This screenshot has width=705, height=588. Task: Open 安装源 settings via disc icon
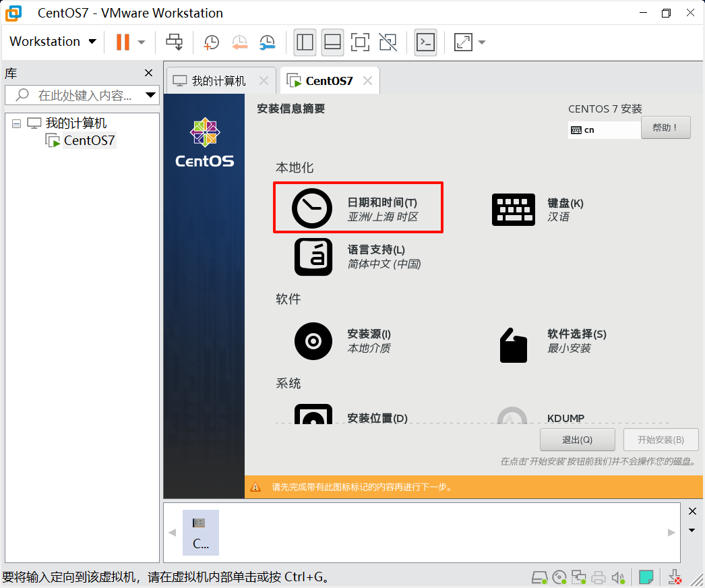[313, 341]
